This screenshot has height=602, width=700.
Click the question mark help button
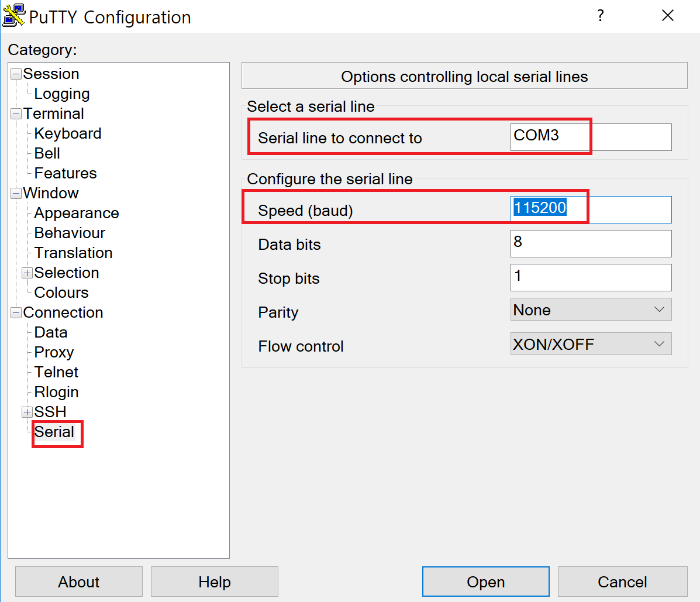click(601, 16)
